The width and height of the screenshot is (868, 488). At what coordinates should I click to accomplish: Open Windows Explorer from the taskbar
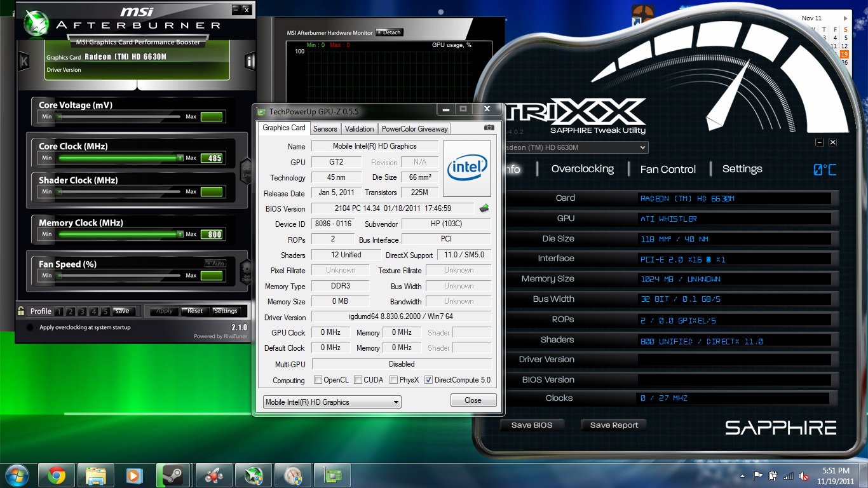pyautogui.click(x=96, y=475)
